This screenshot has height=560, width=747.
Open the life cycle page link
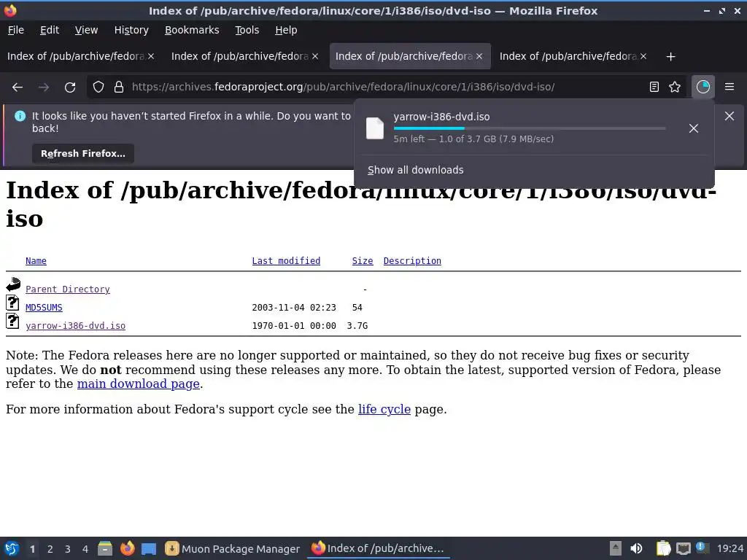(384, 409)
